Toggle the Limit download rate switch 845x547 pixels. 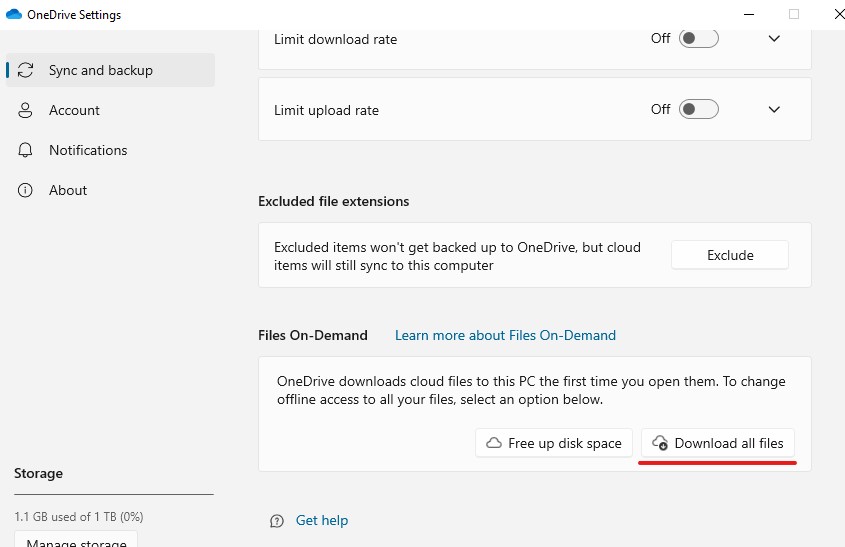click(698, 38)
